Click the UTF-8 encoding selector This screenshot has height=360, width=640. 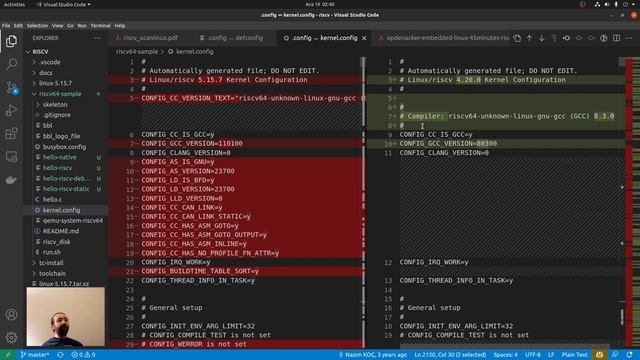pos(533,355)
